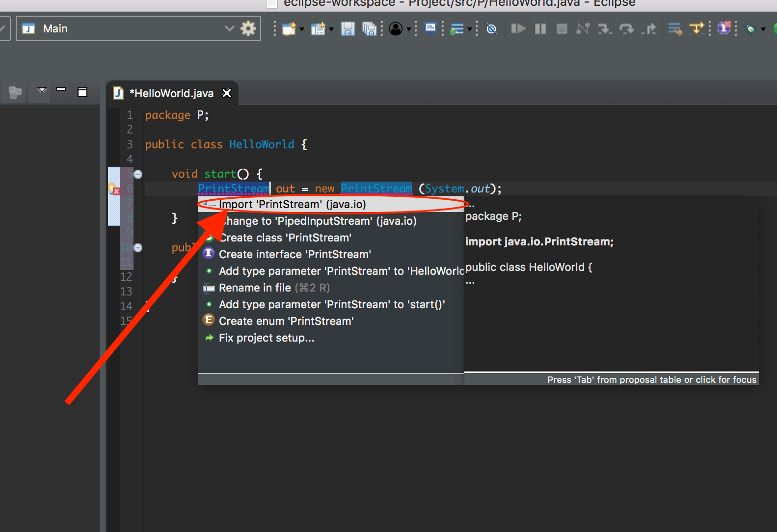Click line number 12 in the gutter
This screenshot has height=532, width=777.
tap(126, 277)
